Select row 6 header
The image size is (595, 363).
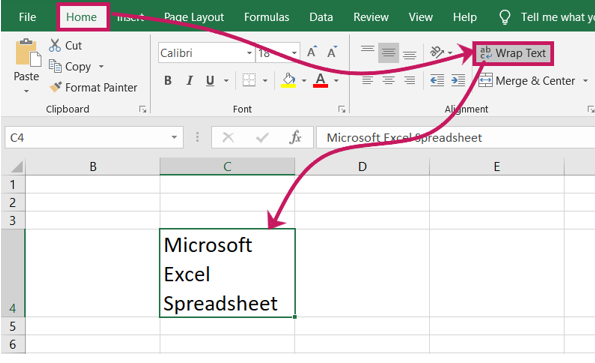click(13, 344)
